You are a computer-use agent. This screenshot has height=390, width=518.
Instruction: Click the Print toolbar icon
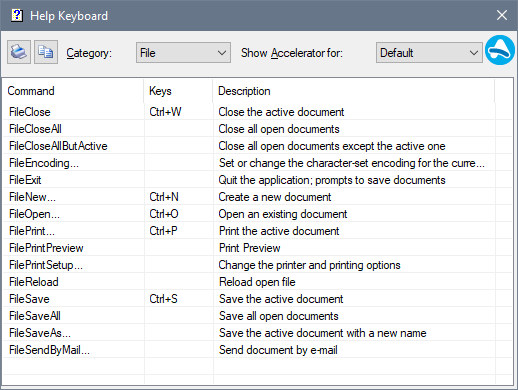[x=19, y=52]
